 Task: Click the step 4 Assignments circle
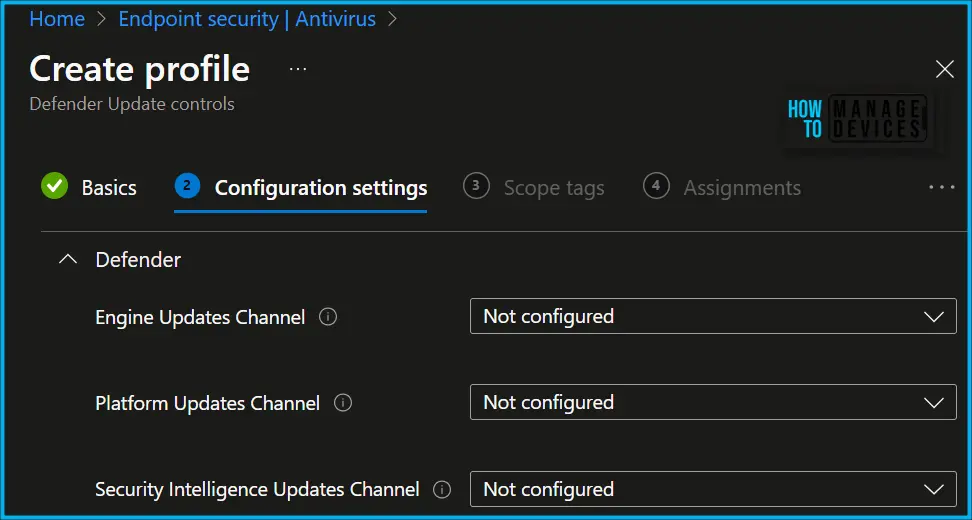click(x=656, y=187)
